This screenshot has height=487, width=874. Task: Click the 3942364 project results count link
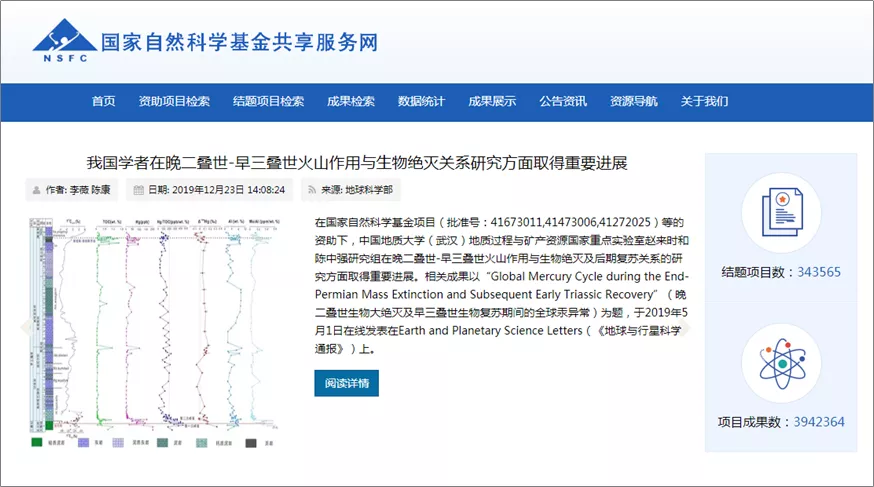(x=818, y=422)
